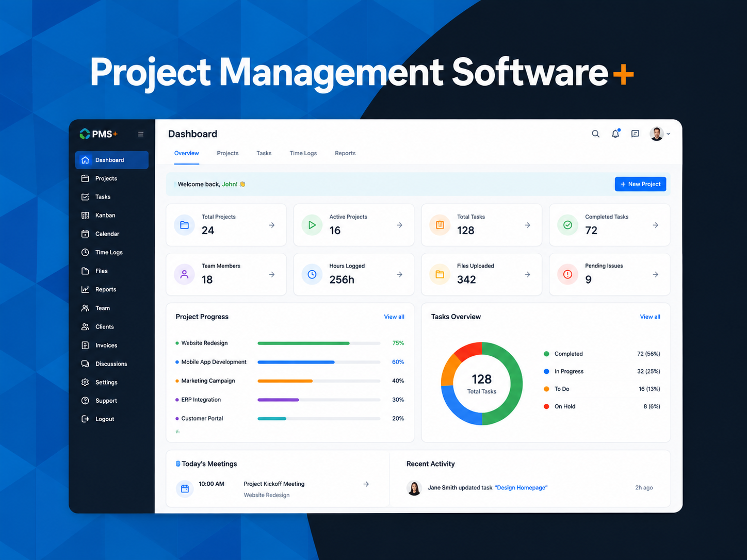Open Projects in the sidebar
747x560 pixels.
pyautogui.click(x=111, y=178)
